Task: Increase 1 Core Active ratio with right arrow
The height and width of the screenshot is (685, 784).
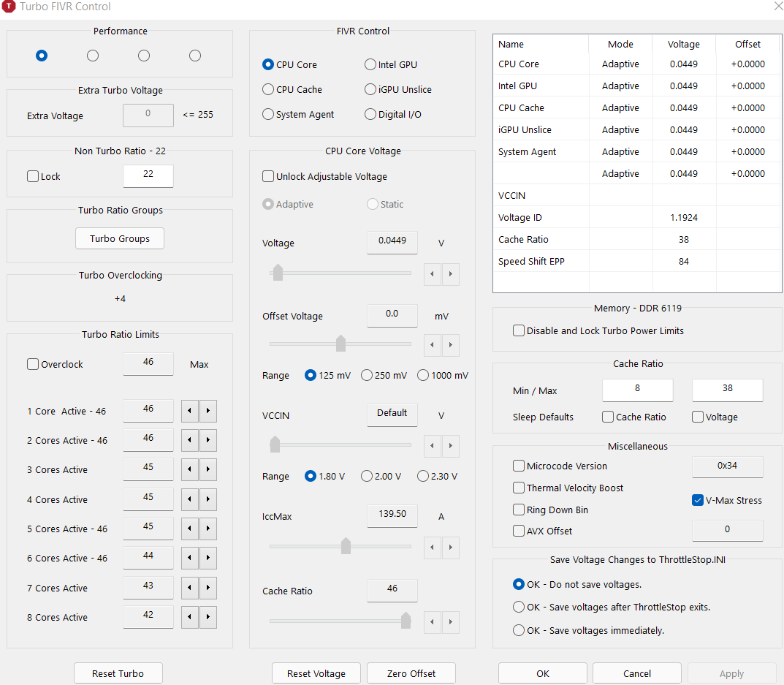Action: pos(208,411)
